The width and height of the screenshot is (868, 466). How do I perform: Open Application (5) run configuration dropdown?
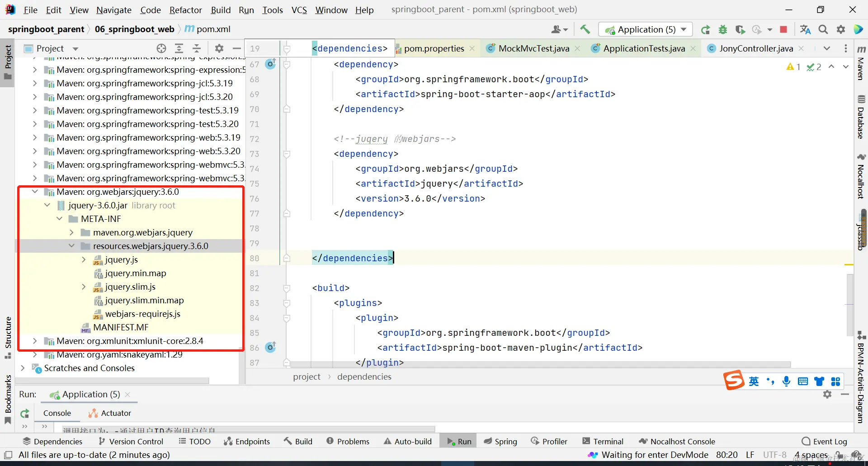(x=646, y=30)
